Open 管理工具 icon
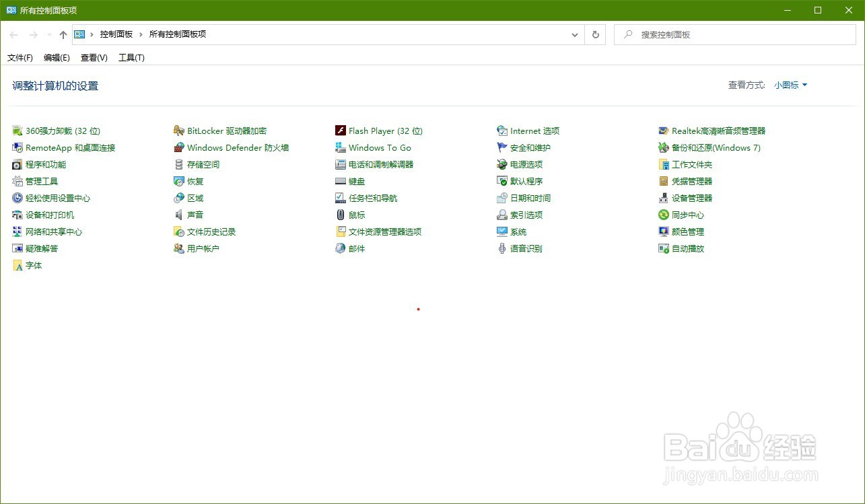The height and width of the screenshot is (504, 865). coord(18,181)
